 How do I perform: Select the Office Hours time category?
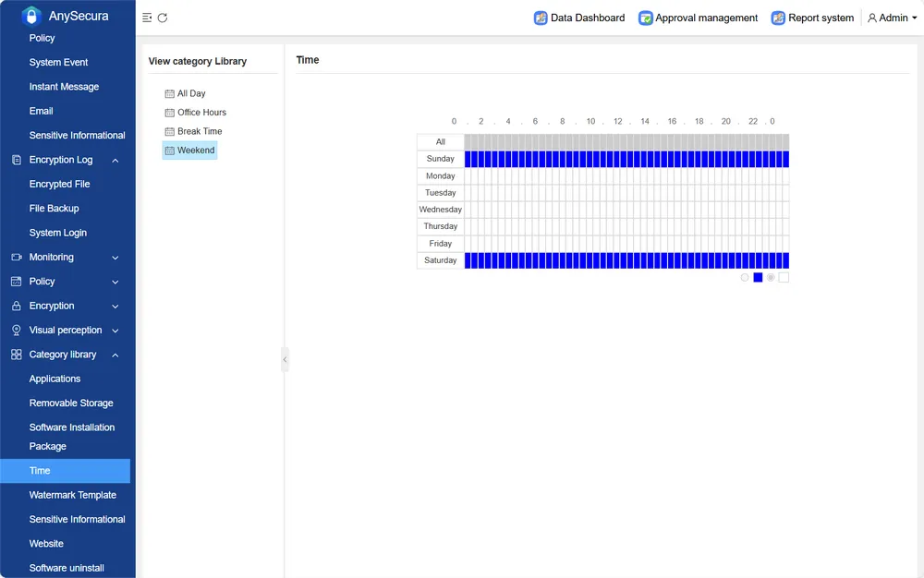point(201,113)
